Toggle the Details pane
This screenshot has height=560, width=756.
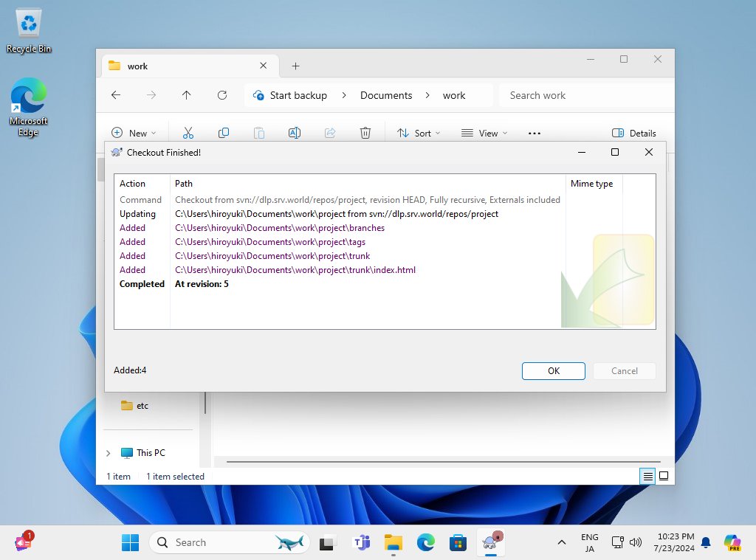click(x=634, y=133)
